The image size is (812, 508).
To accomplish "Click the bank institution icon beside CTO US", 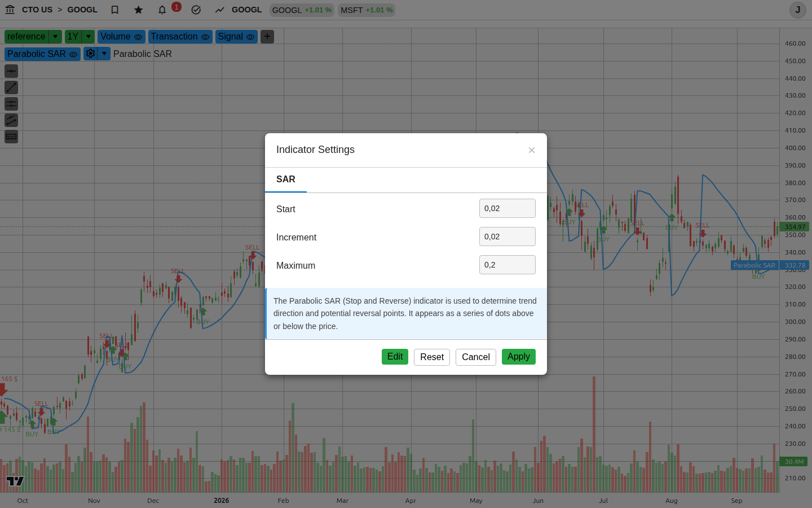I will pyautogui.click(x=10, y=10).
